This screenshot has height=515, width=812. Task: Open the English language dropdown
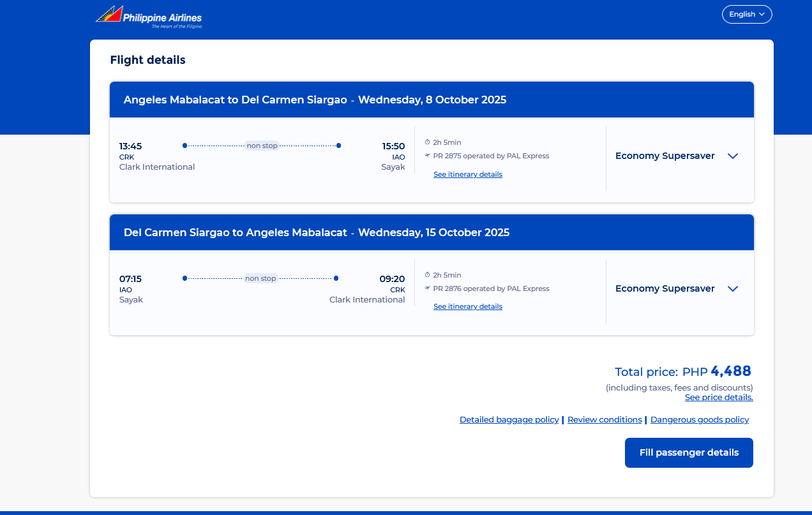tap(747, 14)
